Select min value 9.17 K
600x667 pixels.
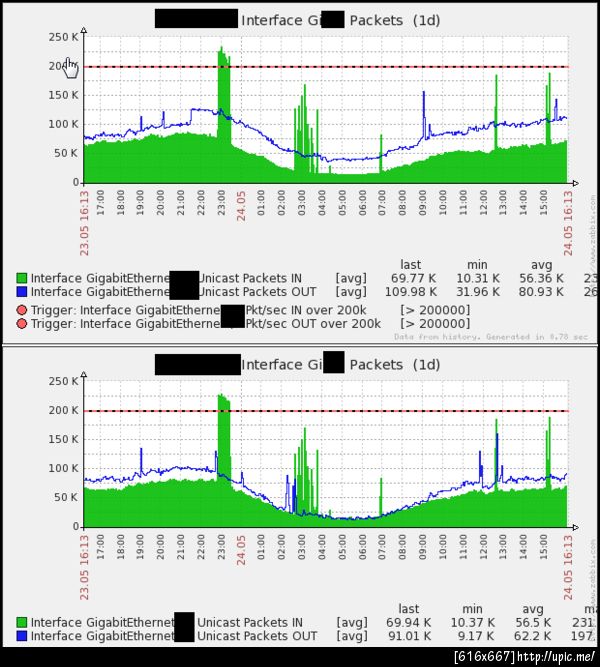tap(476, 636)
